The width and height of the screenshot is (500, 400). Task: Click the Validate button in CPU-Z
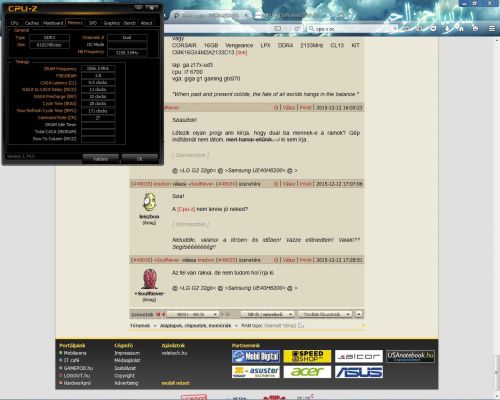pyautogui.click(x=100, y=159)
